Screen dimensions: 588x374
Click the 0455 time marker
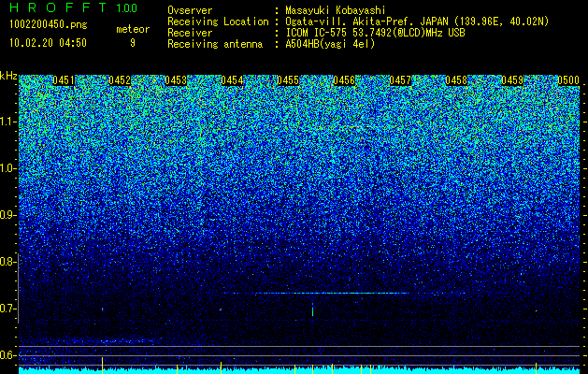288,80
